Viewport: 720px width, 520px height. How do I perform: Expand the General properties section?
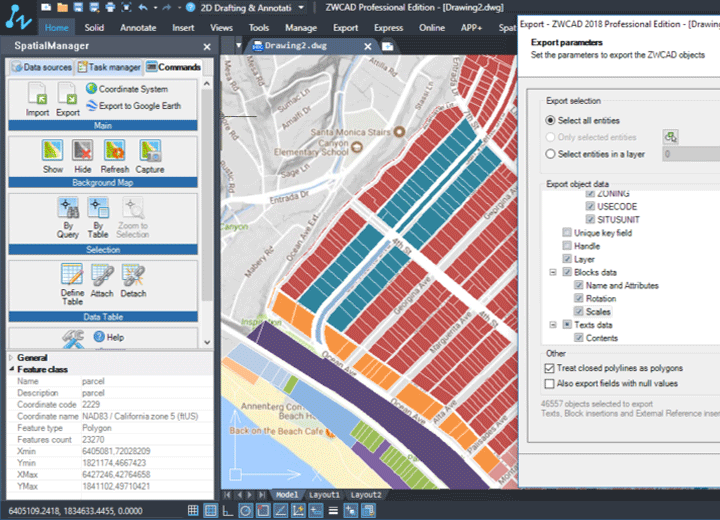click(11, 357)
